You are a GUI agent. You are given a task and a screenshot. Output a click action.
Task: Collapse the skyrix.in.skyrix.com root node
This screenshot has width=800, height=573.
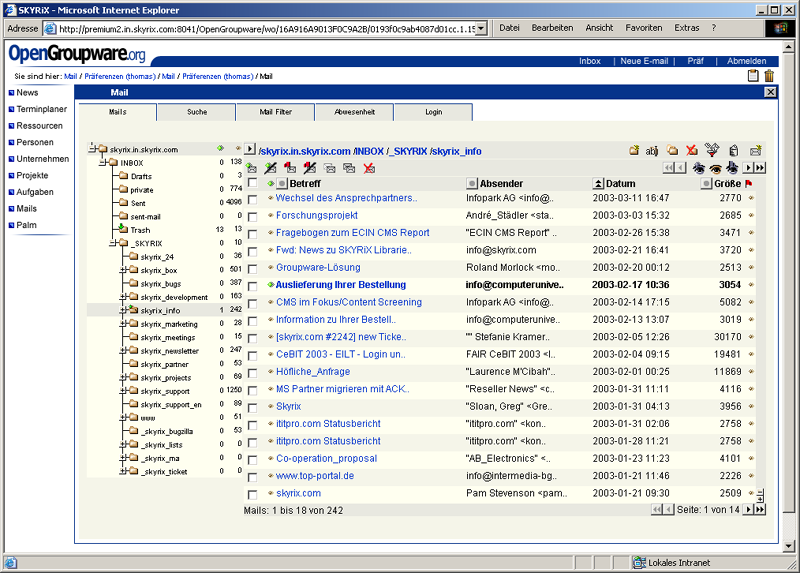pos(92,149)
